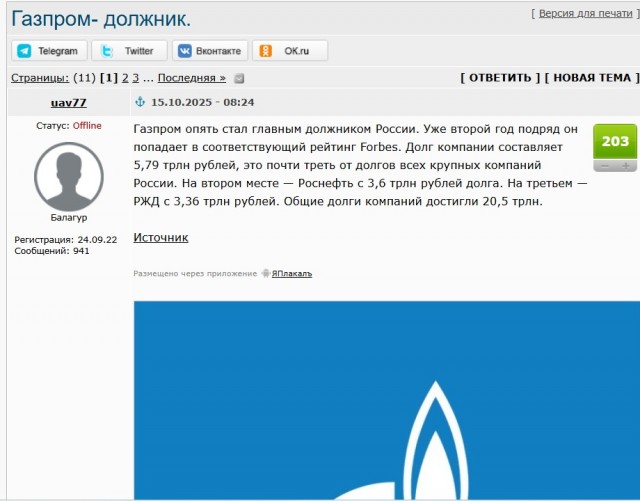Click the anchor icon next to post date

pos(140,102)
